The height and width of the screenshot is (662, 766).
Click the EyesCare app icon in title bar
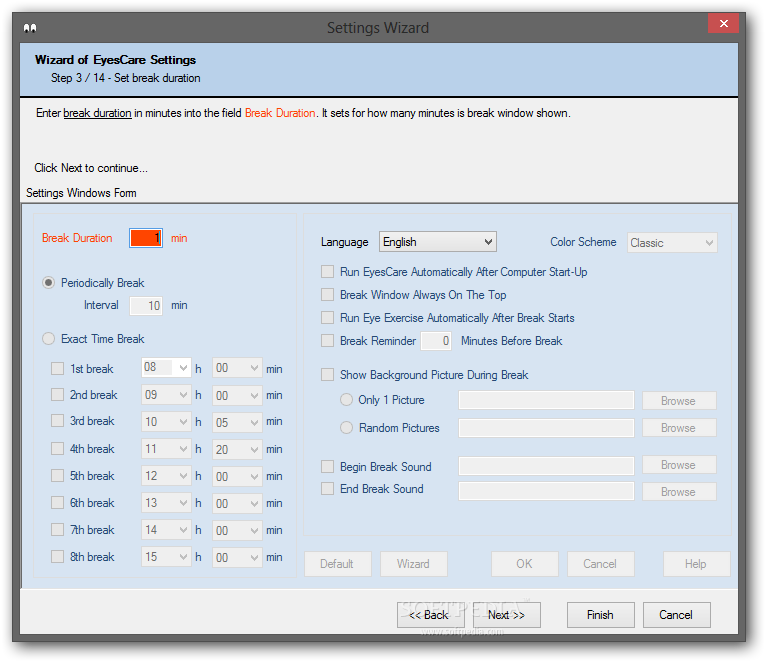30,28
